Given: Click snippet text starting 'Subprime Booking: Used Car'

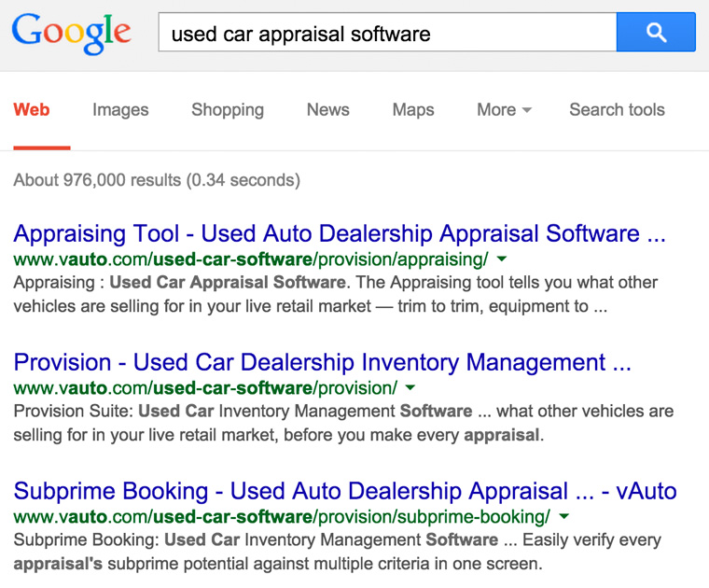Looking at the screenshot, I should click(338, 552).
